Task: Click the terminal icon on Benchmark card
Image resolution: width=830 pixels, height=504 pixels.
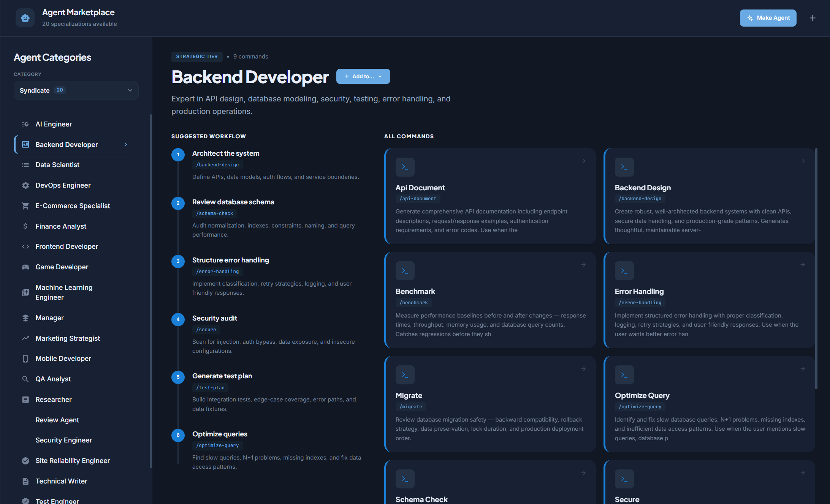Action: pos(405,271)
